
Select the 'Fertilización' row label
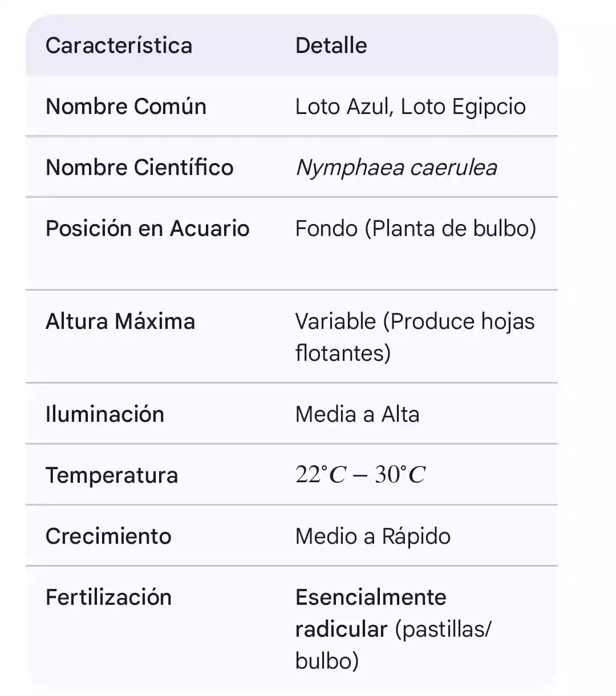point(108,597)
